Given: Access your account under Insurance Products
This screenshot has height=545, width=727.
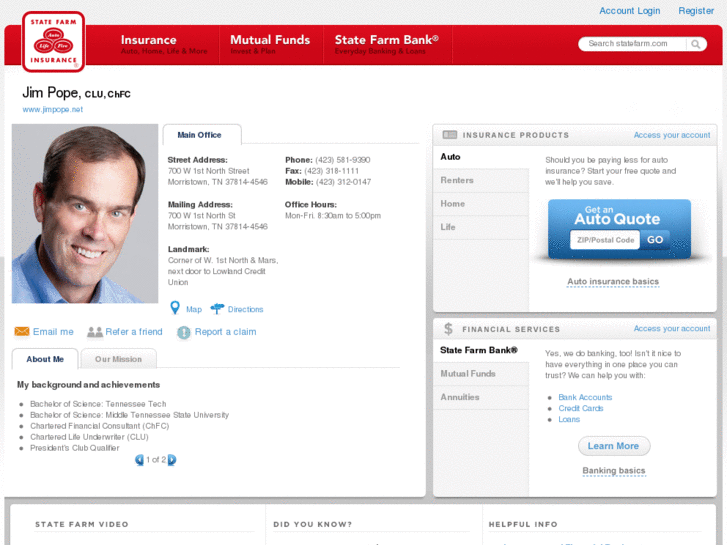Looking at the screenshot, I should click(672, 135).
